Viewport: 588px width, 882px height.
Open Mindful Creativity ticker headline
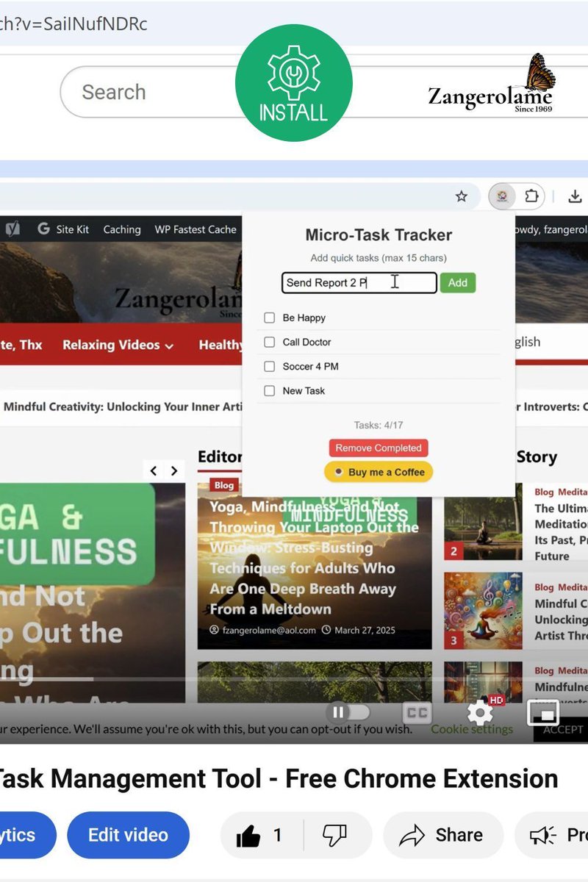pyautogui.click(x=123, y=406)
